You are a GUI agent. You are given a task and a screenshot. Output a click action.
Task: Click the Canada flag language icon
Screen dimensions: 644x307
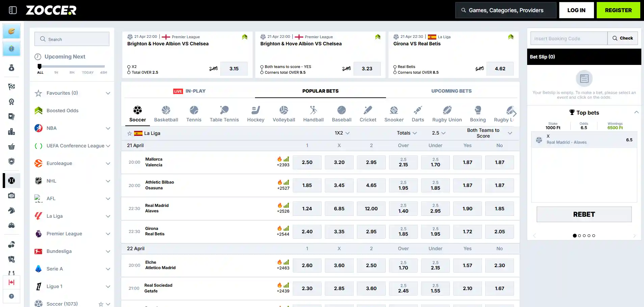[11, 282]
